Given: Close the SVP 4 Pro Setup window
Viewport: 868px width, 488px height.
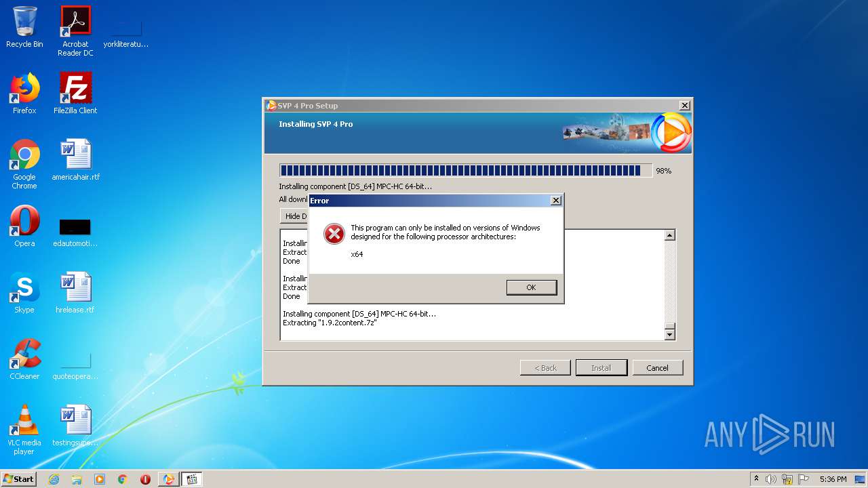Looking at the screenshot, I should (x=684, y=106).
